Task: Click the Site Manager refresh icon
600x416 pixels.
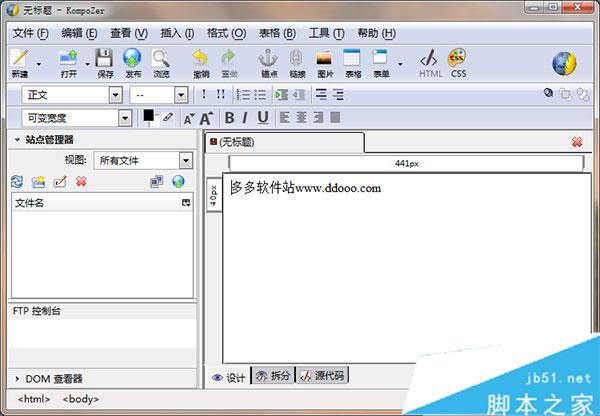Action: pyautogui.click(x=17, y=181)
